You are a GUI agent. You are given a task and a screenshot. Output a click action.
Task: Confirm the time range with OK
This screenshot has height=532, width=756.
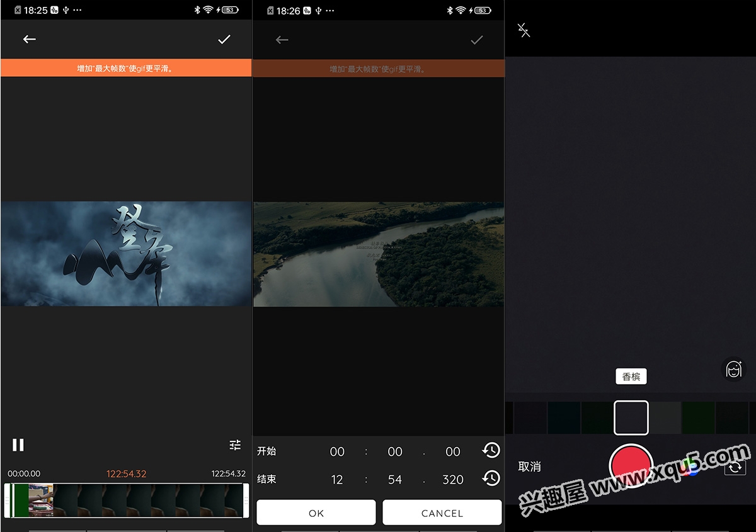(x=316, y=512)
